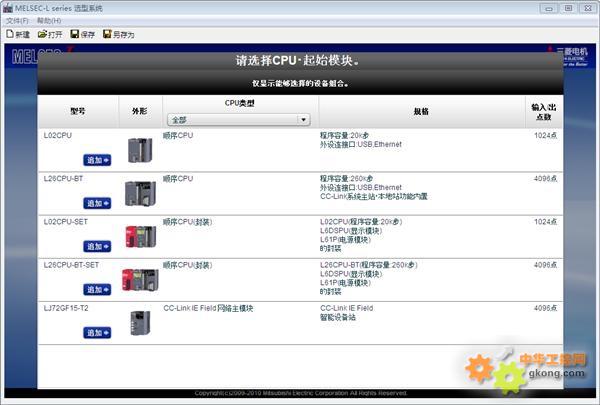Click the model name LJ72GF15-T2
The height and width of the screenshot is (405, 600).
[66, 308]
